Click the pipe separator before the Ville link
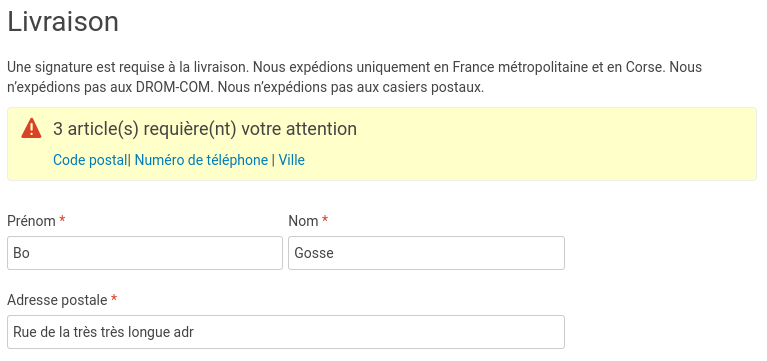767x361 pixels. [x=273, y=160]
